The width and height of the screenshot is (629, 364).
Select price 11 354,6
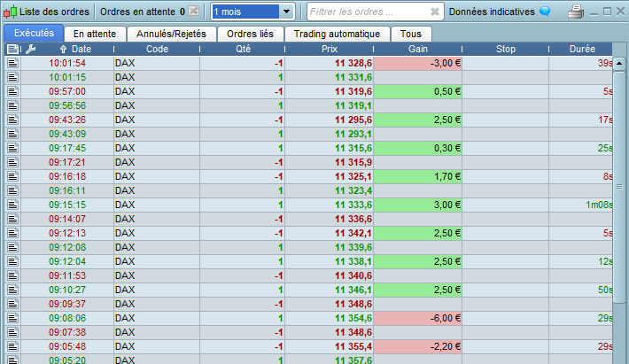click(x=353, y=318)
